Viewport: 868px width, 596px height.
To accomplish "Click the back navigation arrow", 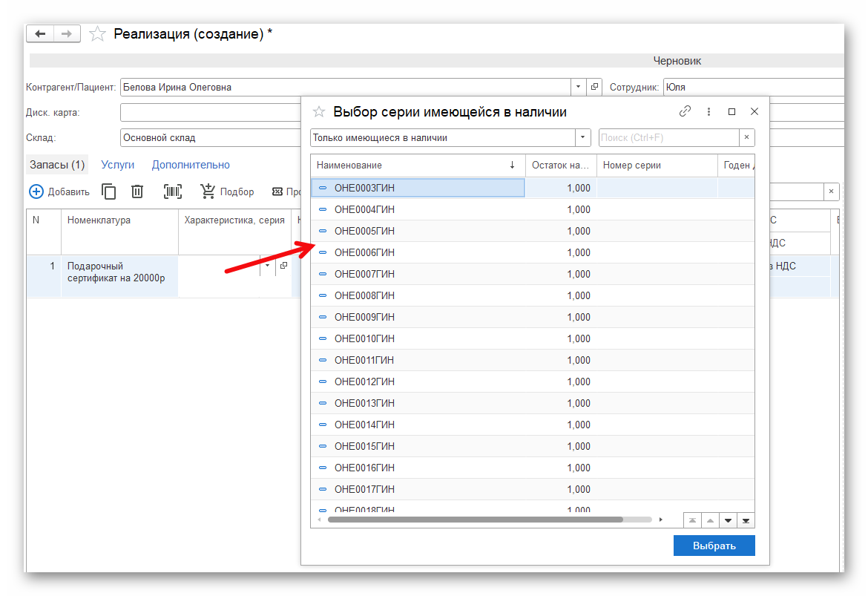I will click(x=40, y=34).
